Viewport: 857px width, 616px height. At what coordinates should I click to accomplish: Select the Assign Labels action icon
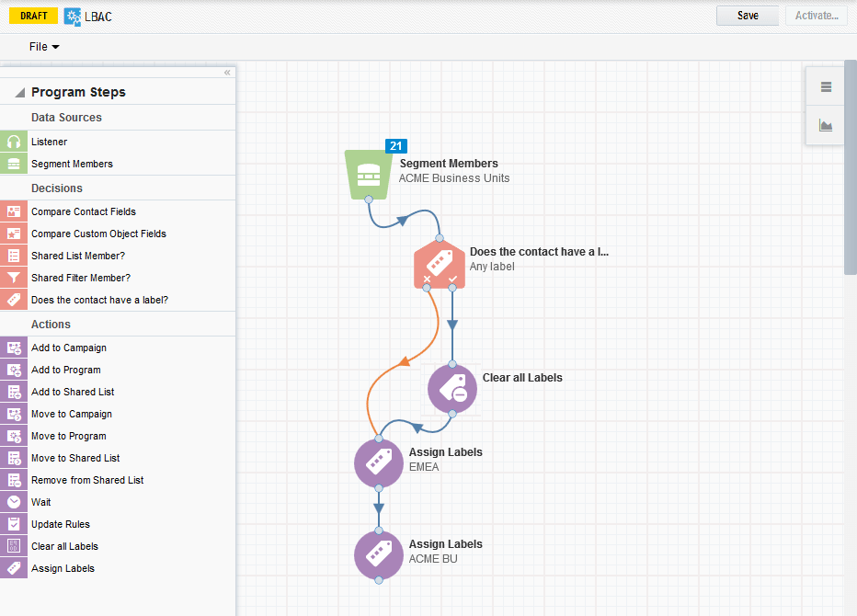pos(13,568)
